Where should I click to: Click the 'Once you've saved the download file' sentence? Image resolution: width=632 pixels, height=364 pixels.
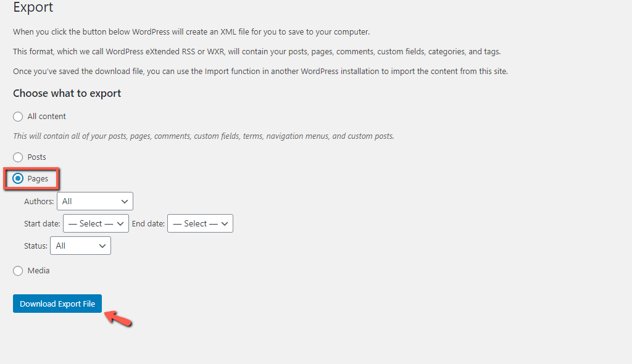click(x=260, y=72)
